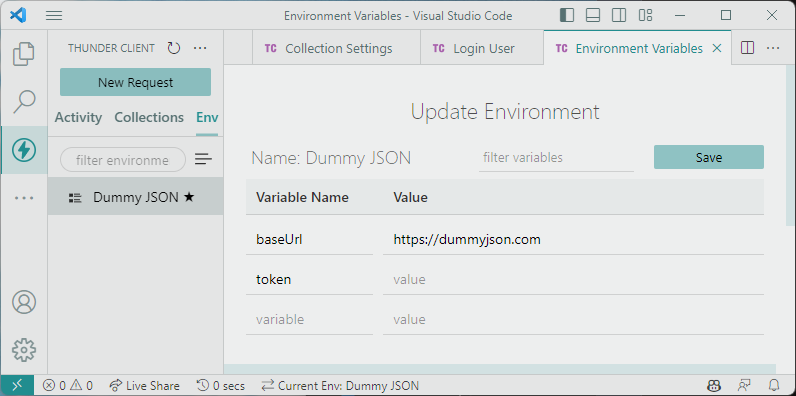The width and height of the screenshot is (796, 396).
Task: Show additional views ellipsis in activity bar
Action: 24,198
